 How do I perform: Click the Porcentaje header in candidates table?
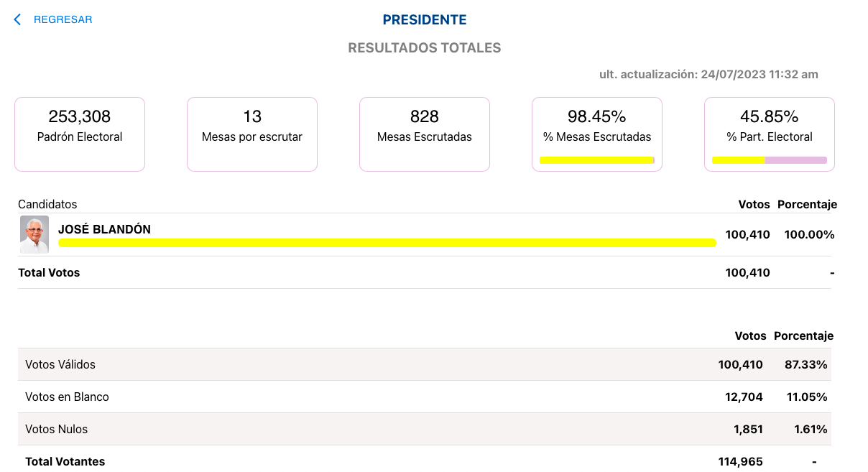pyautogui.click(x=807, y=205)
